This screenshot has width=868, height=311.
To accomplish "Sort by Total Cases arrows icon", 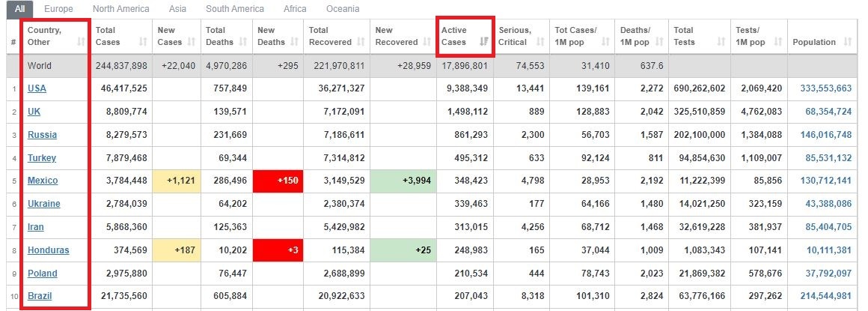I will 144,42.
